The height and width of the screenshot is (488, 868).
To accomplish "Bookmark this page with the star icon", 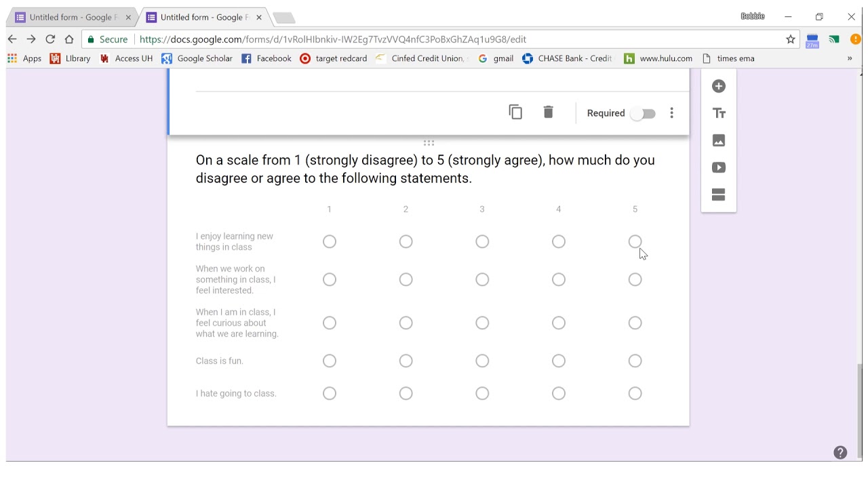I will 791,39.
